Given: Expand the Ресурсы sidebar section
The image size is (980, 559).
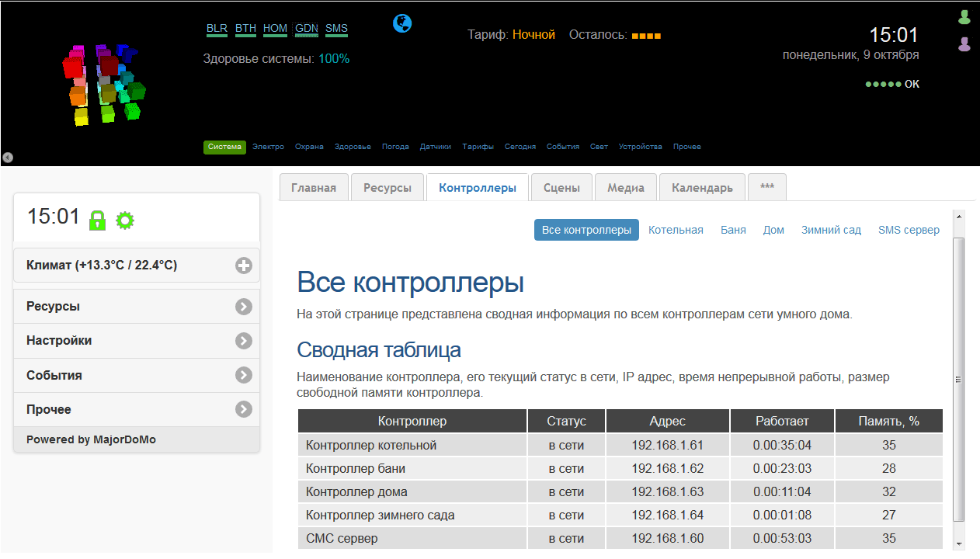Looking at the screenshot, I should click(x=244, y=307).
